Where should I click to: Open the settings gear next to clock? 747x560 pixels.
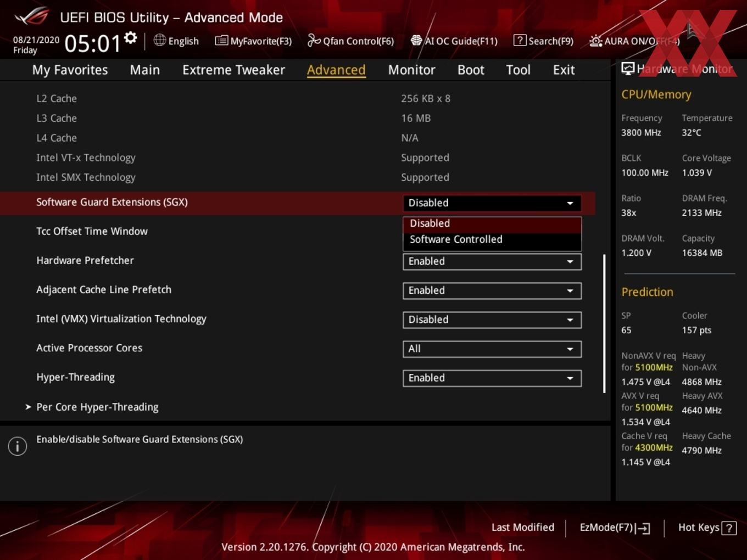pyautogui.click(x=131, y=38)
